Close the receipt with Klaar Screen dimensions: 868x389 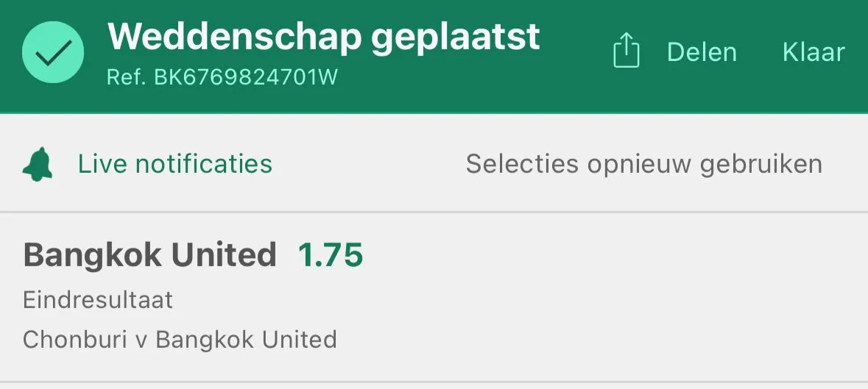[x=814, y=52]
